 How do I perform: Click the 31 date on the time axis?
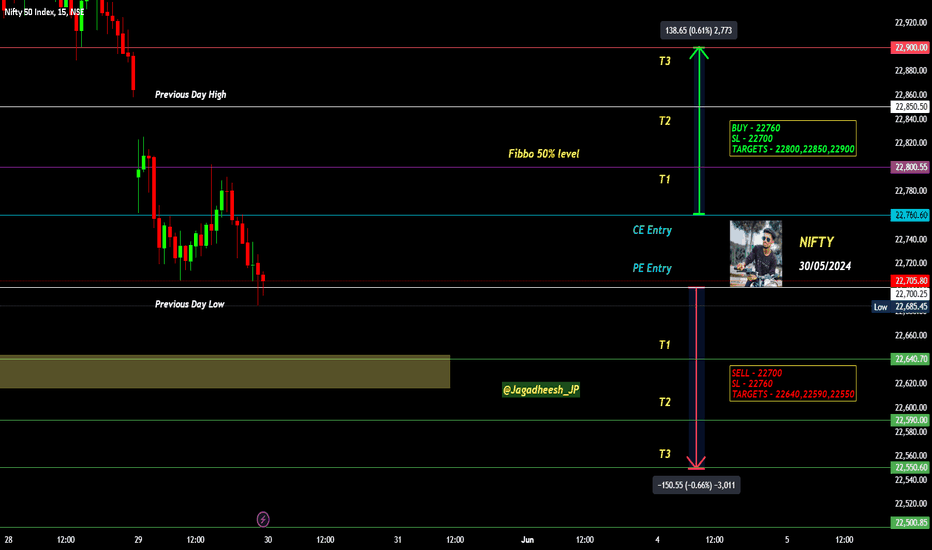coord(398,540)
